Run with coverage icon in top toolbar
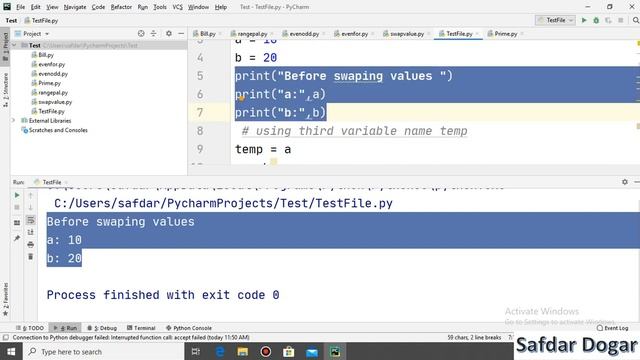 608,20
